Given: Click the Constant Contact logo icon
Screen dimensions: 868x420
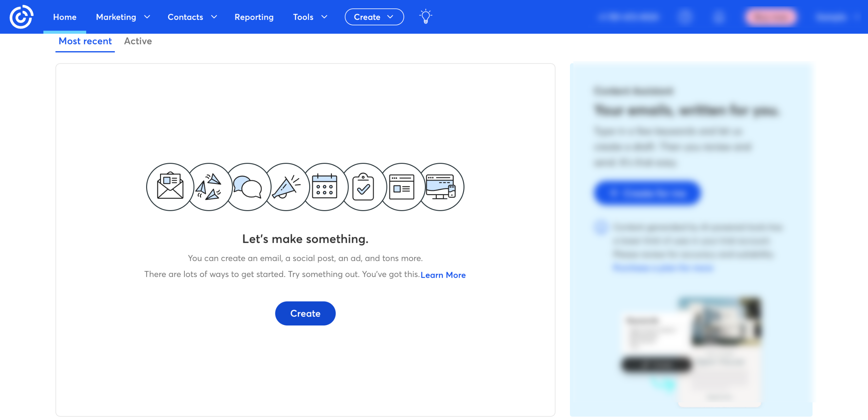Looking at the screenshot, I should (21, 17).
